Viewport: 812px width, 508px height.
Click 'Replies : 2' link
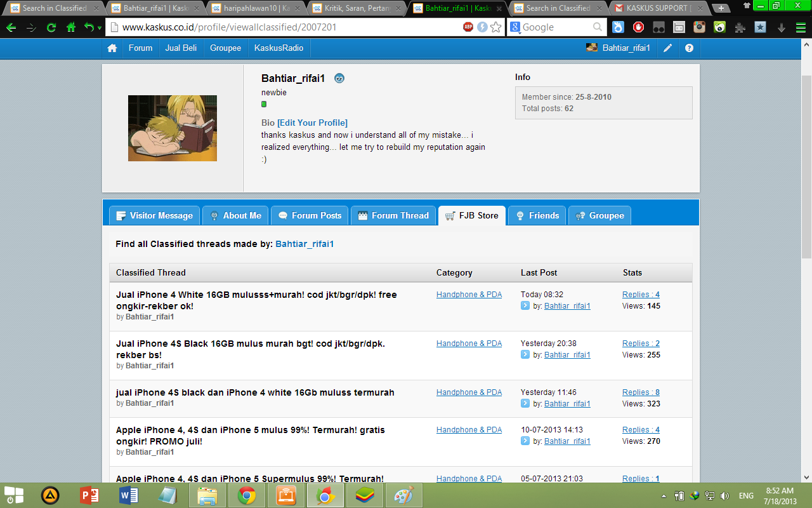tap(641, 344)
